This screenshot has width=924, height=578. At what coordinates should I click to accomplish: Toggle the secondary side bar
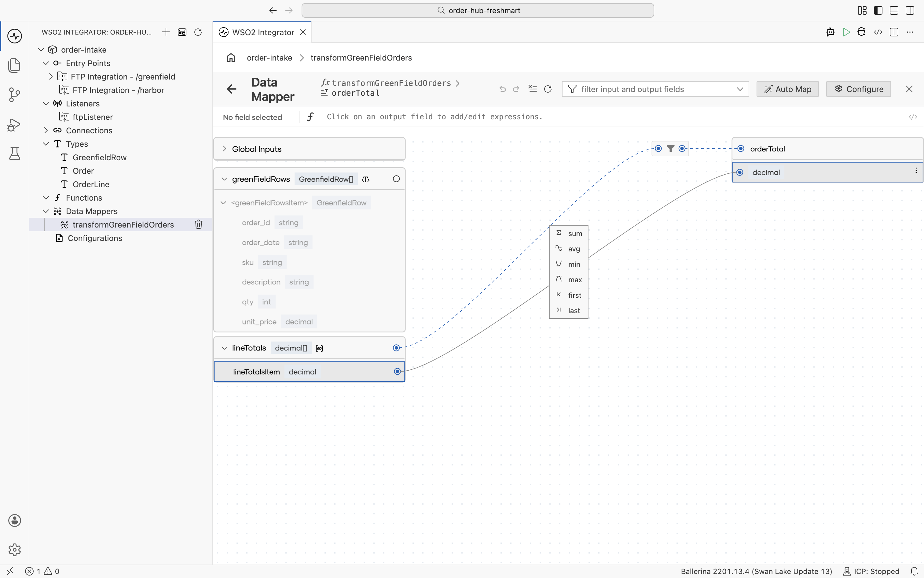910,10
